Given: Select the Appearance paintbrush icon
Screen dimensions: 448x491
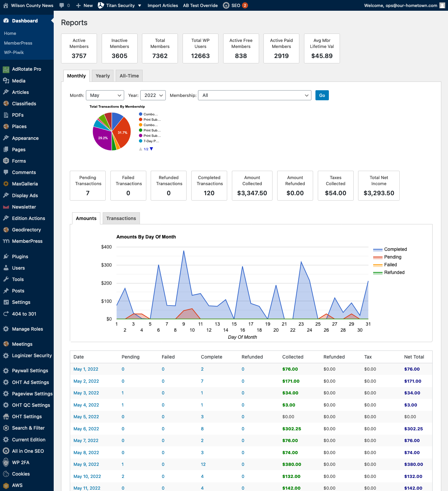Looking at the screenshot, I should click(7, 138).
